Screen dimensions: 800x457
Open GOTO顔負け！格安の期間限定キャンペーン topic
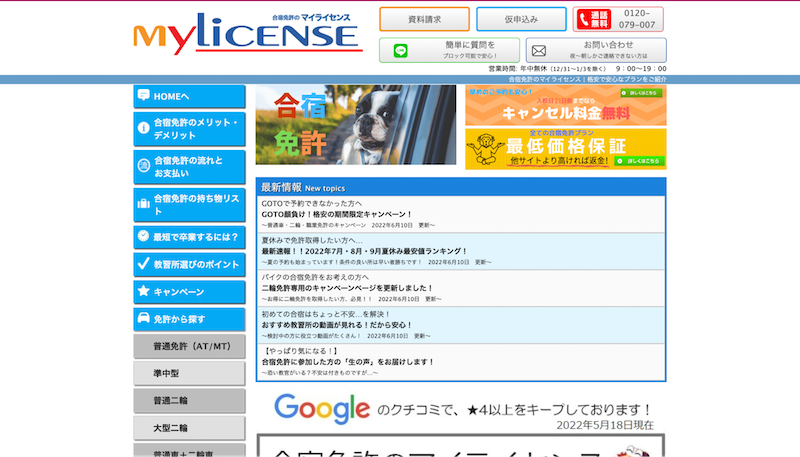point(337,214)
